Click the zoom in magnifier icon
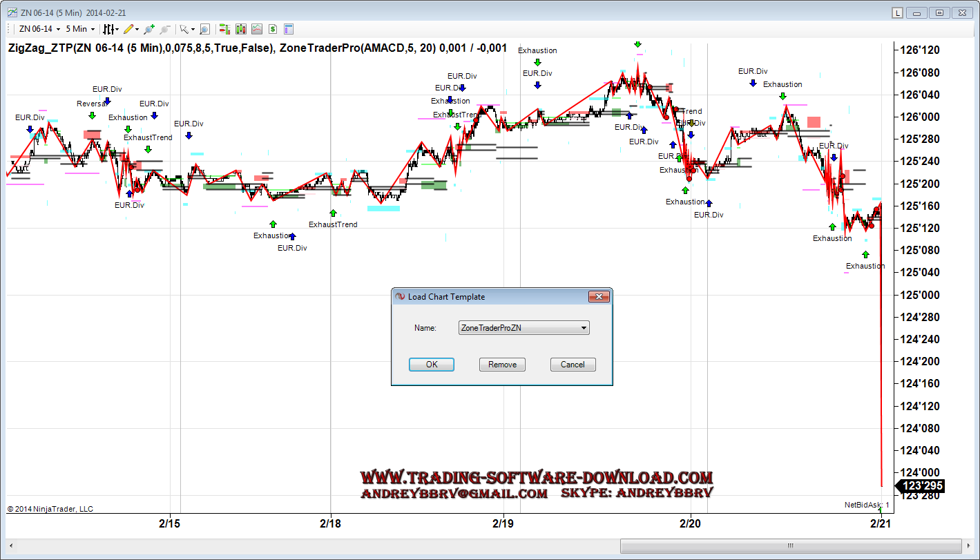 tap(148, 29)
